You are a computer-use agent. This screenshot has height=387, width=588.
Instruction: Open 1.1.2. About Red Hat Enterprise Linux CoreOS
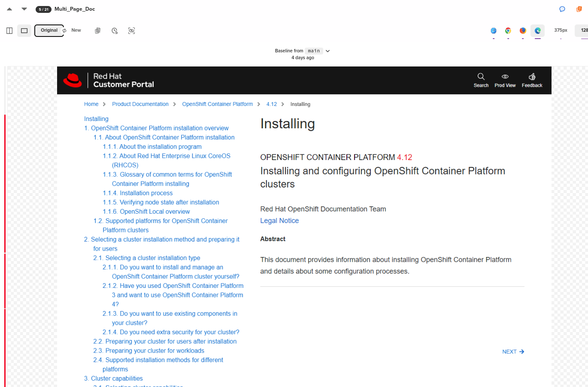[167, 160]
